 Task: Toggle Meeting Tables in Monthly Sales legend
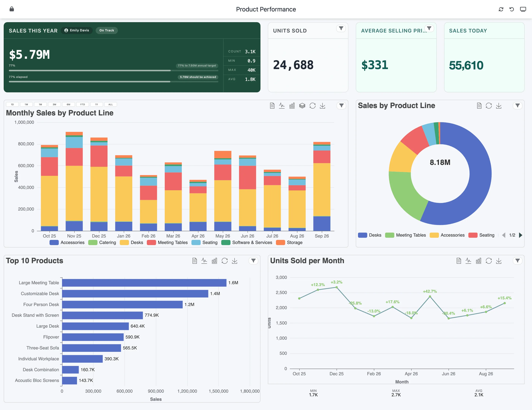pos(167,242)
